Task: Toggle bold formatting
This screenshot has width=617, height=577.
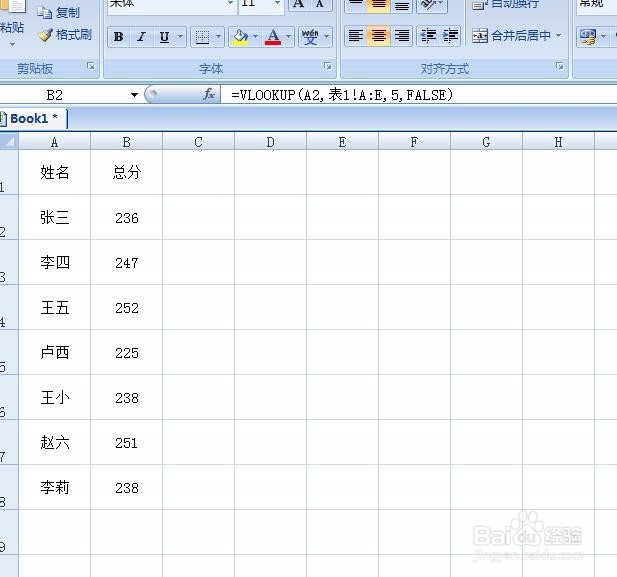Action: point(118,37)
